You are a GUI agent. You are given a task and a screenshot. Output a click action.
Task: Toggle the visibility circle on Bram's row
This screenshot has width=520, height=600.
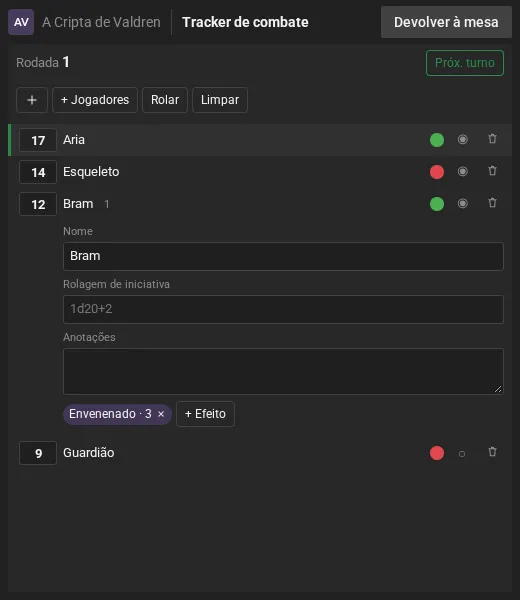(463, 204)
